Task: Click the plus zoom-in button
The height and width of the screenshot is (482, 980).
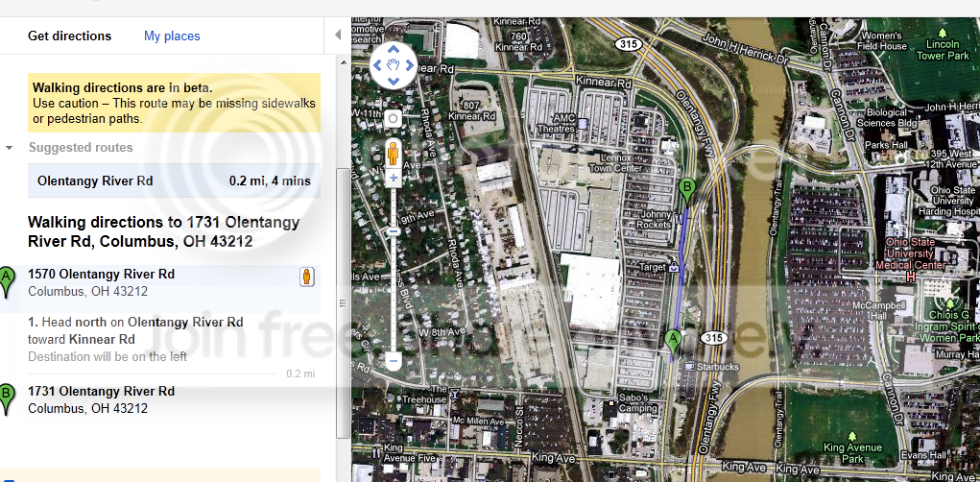Action: coord(394,179)
